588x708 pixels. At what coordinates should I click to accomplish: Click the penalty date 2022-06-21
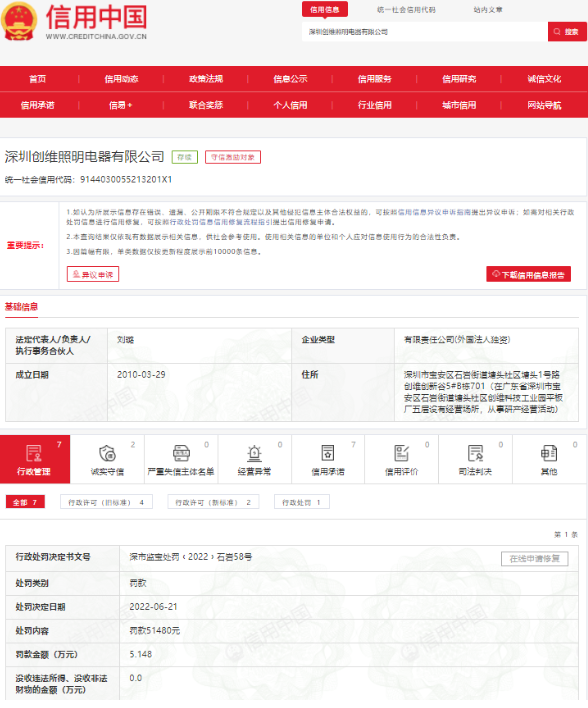pos(154,607)
